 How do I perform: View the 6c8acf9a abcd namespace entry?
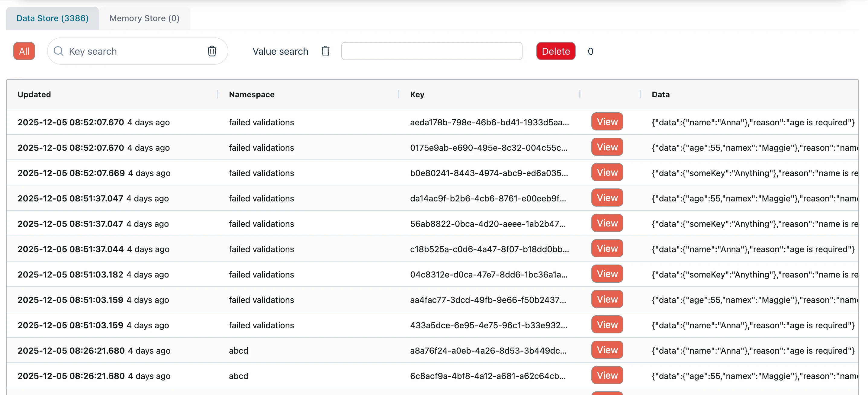pyautogui.click(x=607, y=375)
